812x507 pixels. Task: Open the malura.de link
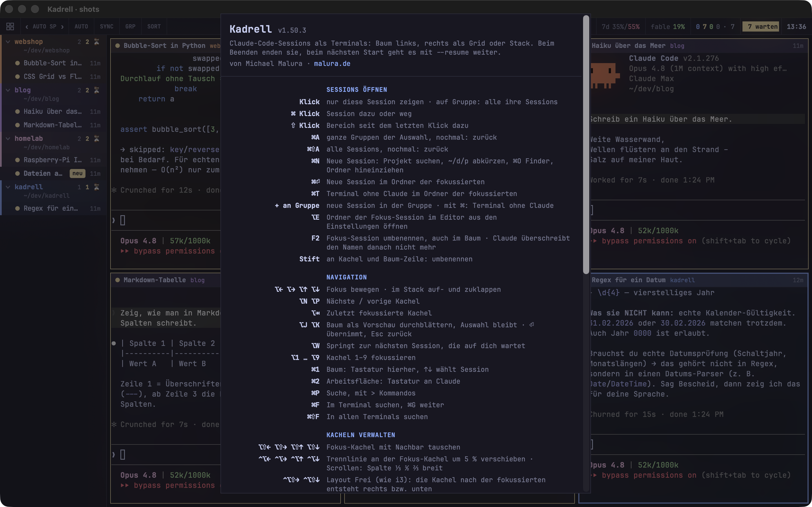tap(332, 64)
